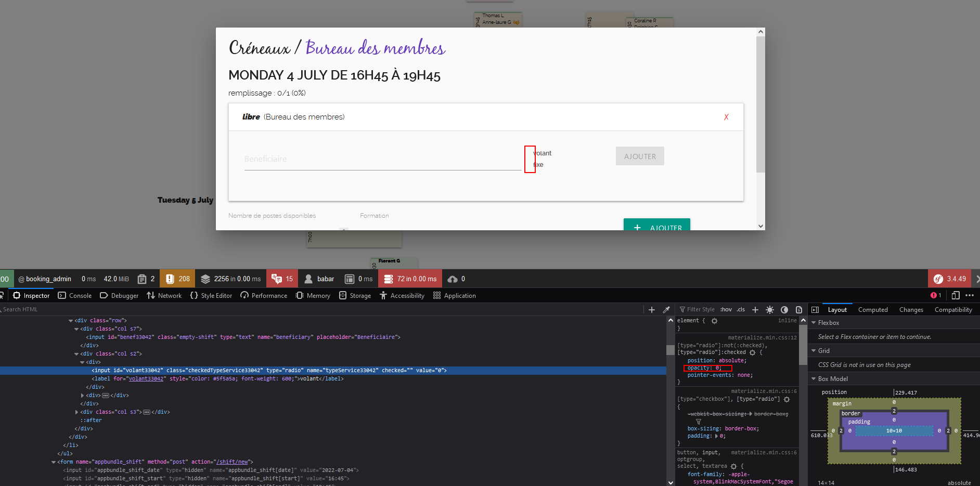
Task: Collapse the div class="col s7" node
Action: click(76, 329)
